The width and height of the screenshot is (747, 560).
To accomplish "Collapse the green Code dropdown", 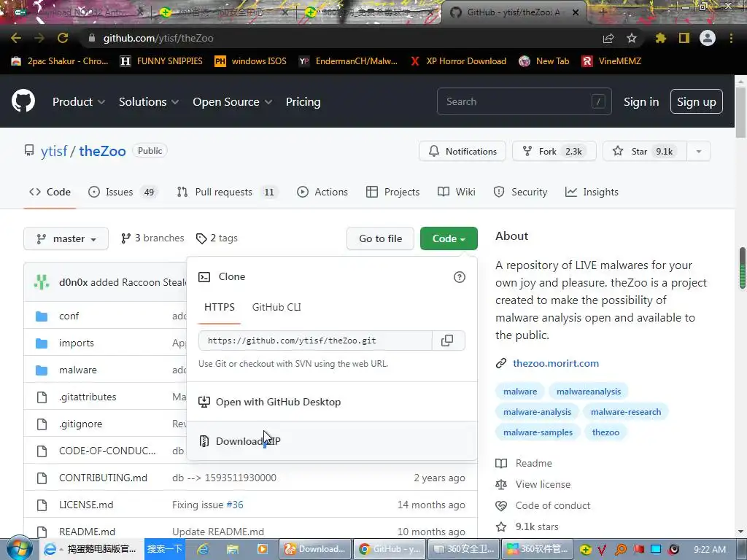I will click(449, 238).
